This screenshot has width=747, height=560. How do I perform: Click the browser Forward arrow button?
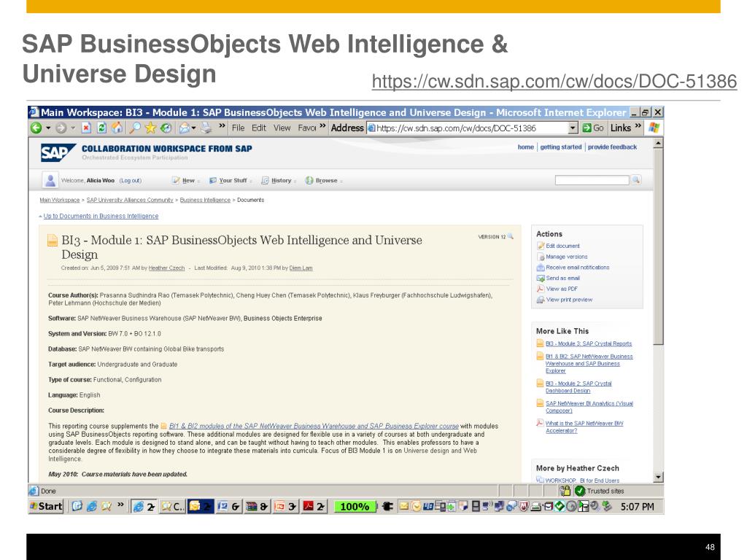pyautogui.click(x=61, y=128)
